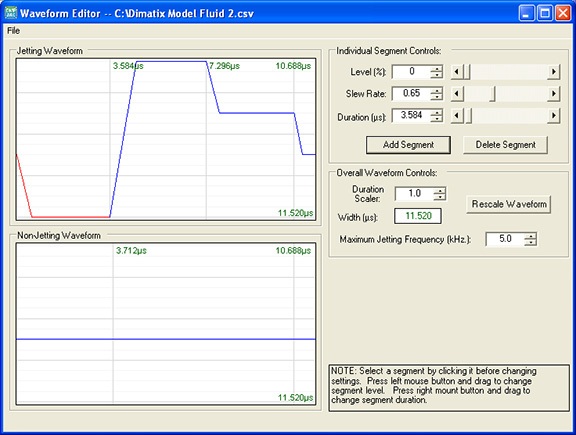Click Duration slider left arrow
This screenshot has width=576, height=435.
457,116
